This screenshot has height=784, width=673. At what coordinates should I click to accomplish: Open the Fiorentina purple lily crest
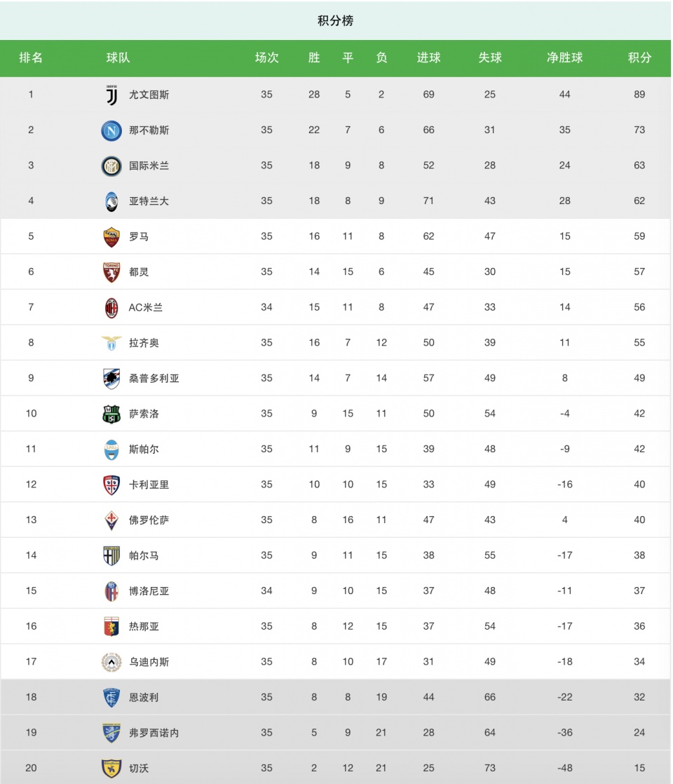[x=111, y=520]
